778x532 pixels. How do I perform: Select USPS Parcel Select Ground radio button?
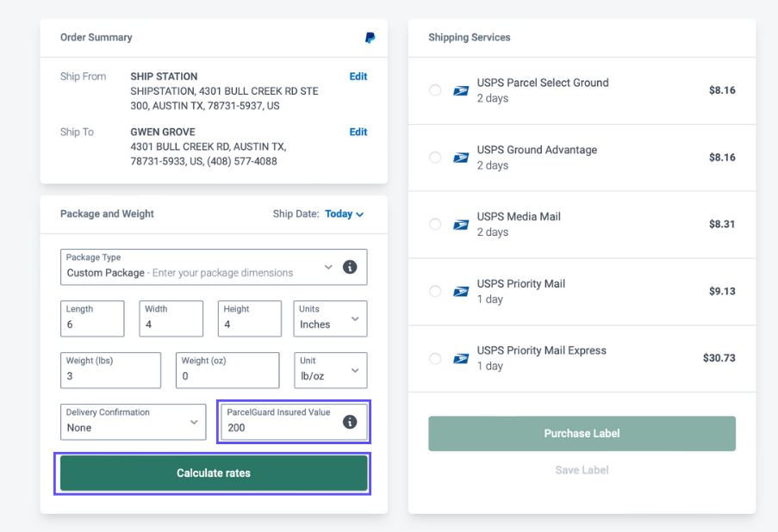coord(435,90)
